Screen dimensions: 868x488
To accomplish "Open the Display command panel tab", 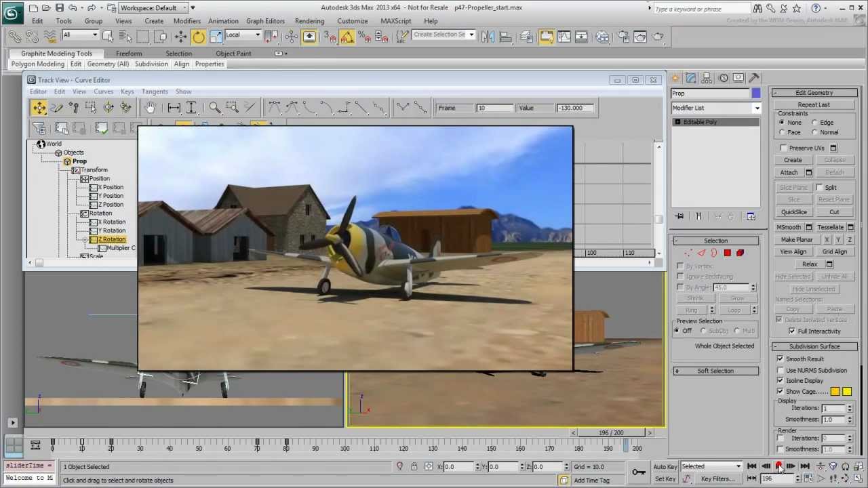I will [x=739, y=78].
